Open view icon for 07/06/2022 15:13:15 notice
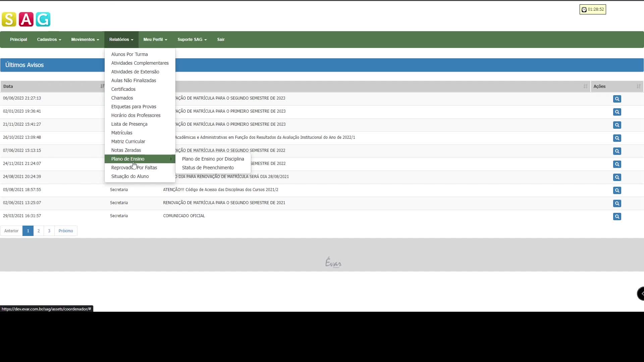Viewport: 644px width, 362px height. point(617,151)
